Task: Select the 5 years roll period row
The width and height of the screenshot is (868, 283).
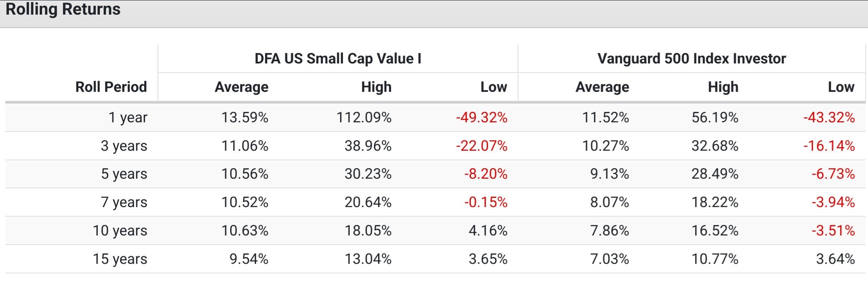Action: [x=124, y=174]
